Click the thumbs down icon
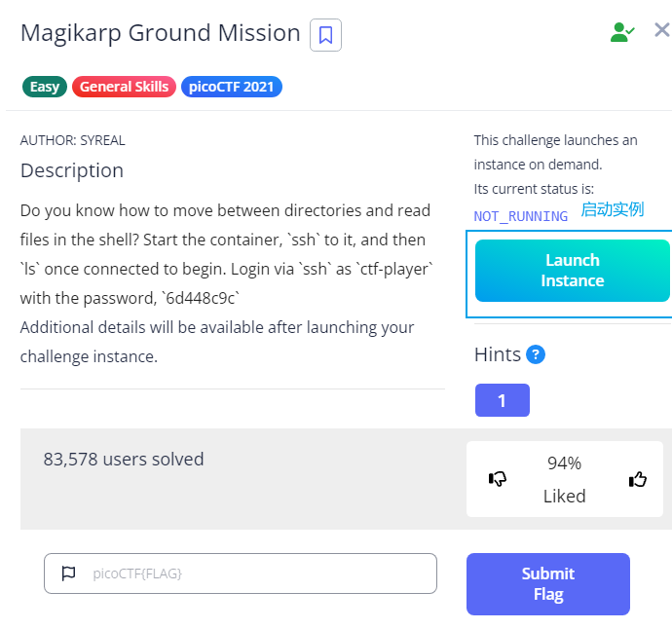 tap(498, 478)
